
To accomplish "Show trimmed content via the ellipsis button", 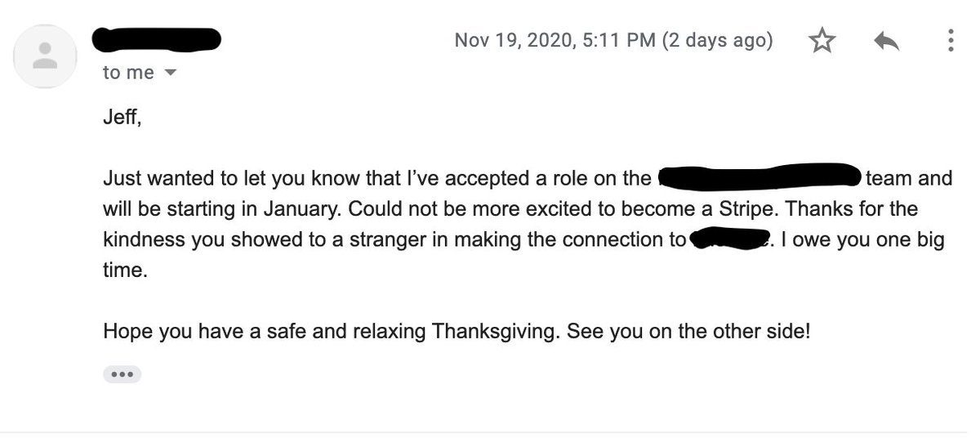I will pos(122,375).
